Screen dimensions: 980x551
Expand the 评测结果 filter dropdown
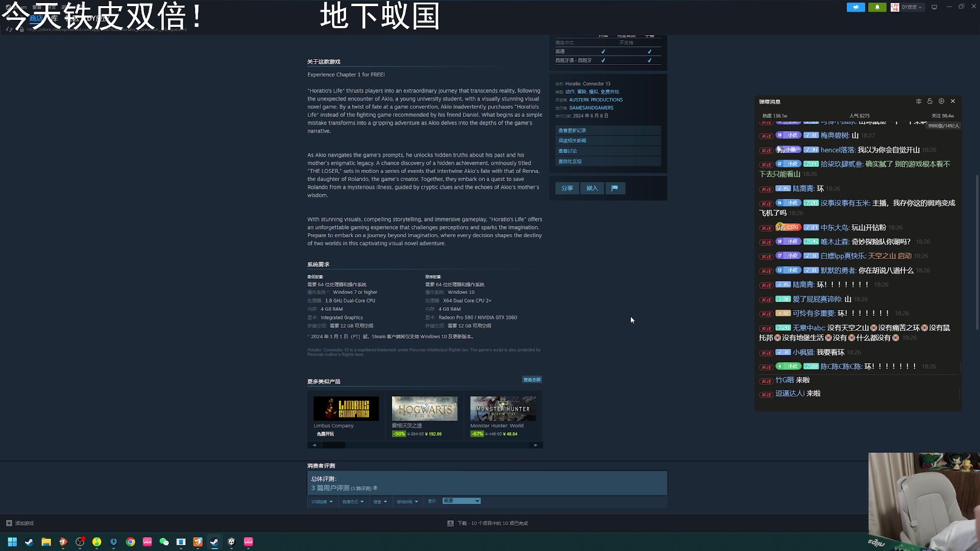(x=322, y=502)
